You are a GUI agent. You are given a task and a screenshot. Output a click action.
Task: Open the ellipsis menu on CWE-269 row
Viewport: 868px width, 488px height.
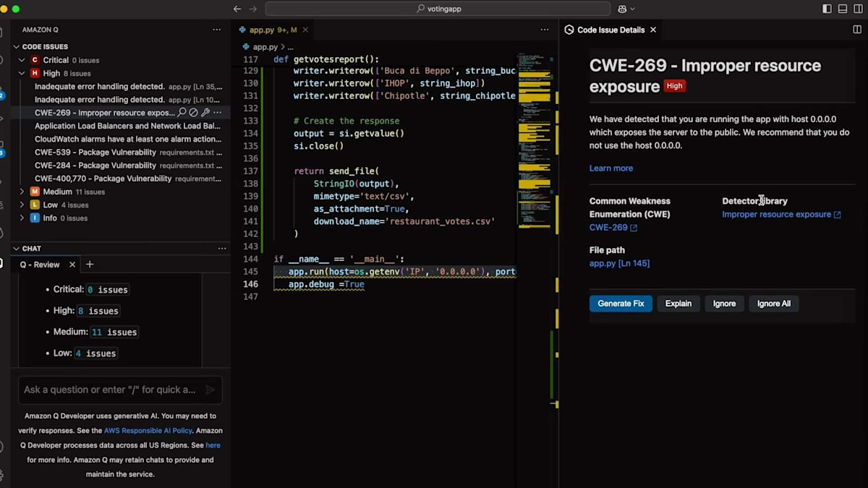217,113
